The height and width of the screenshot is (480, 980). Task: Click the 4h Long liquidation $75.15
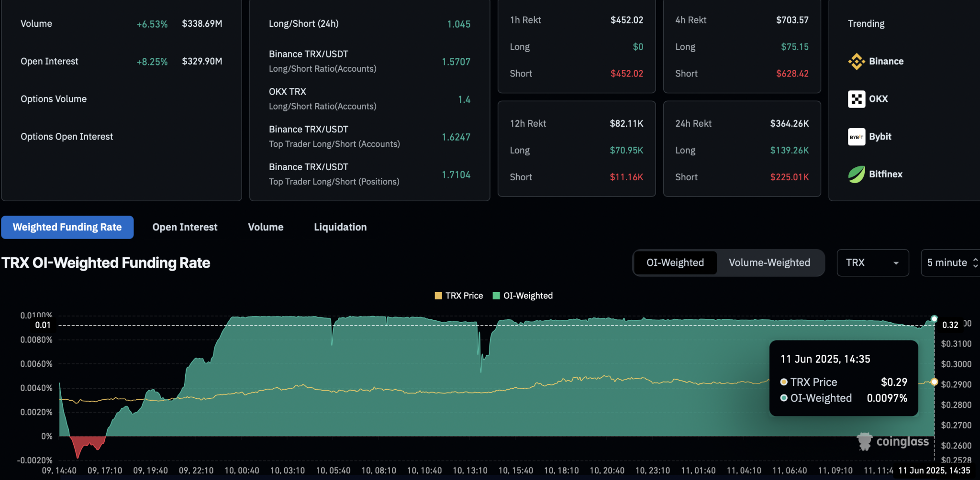[x=795, y=47]
